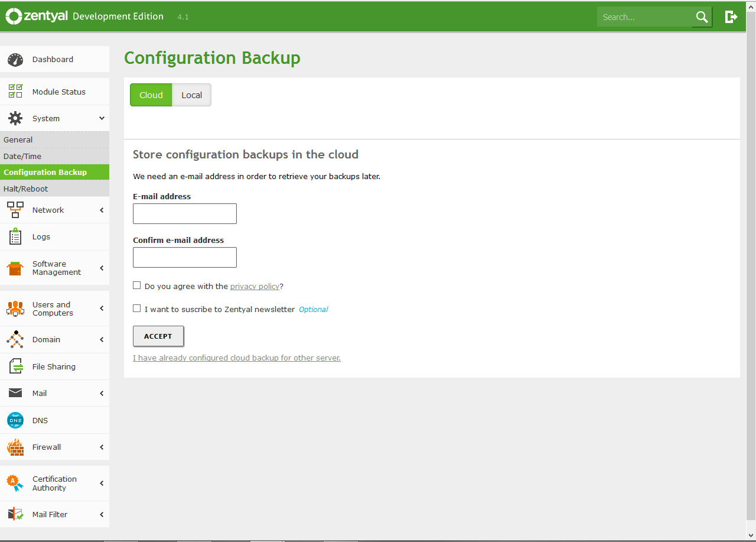Viewport: 756px width, 542px height.
Task: Click the Logs clipboard icon
Action: pyautogui.click(x=15, y=236)
